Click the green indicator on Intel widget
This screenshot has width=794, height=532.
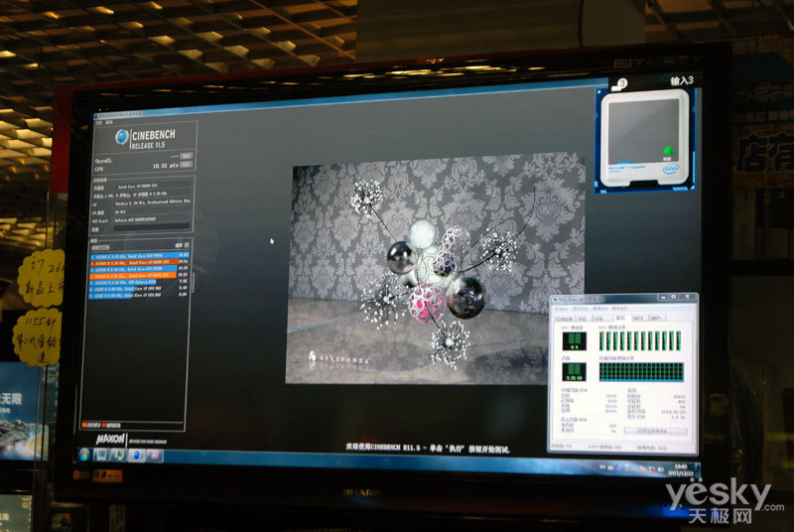(668, 151)
